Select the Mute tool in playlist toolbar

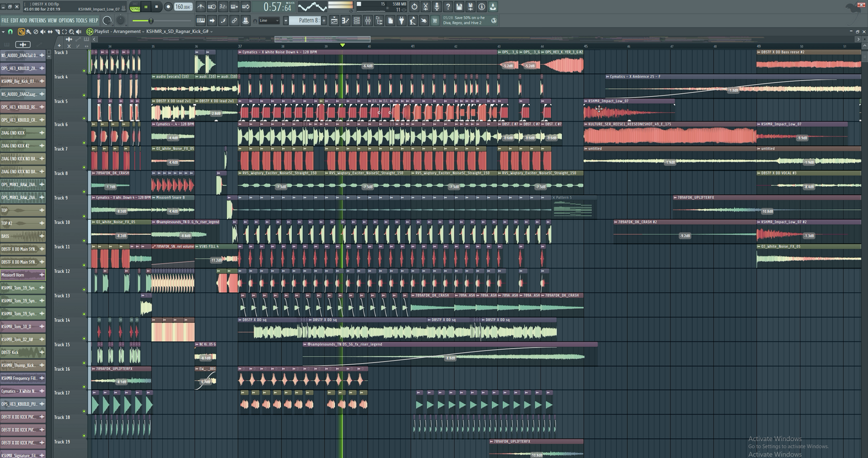tap(43, 31)
